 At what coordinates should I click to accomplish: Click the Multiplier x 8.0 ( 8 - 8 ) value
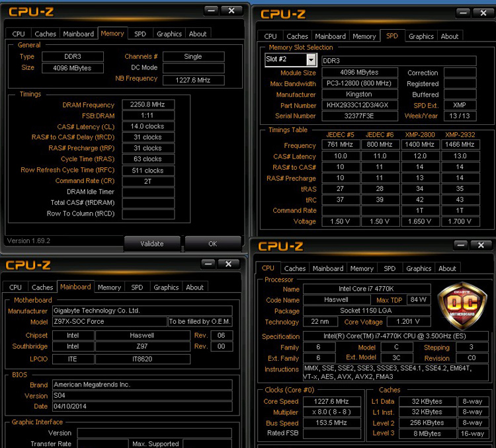coord(332,412)
